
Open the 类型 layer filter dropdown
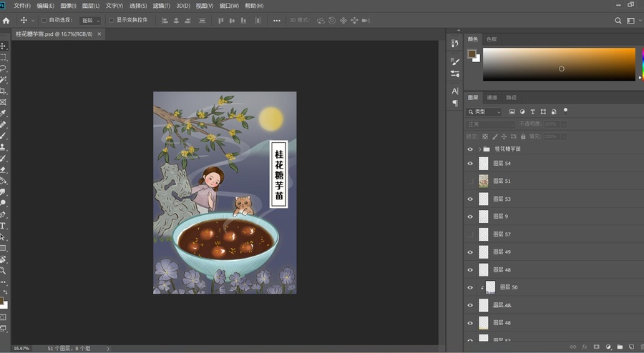coord(484,111)
